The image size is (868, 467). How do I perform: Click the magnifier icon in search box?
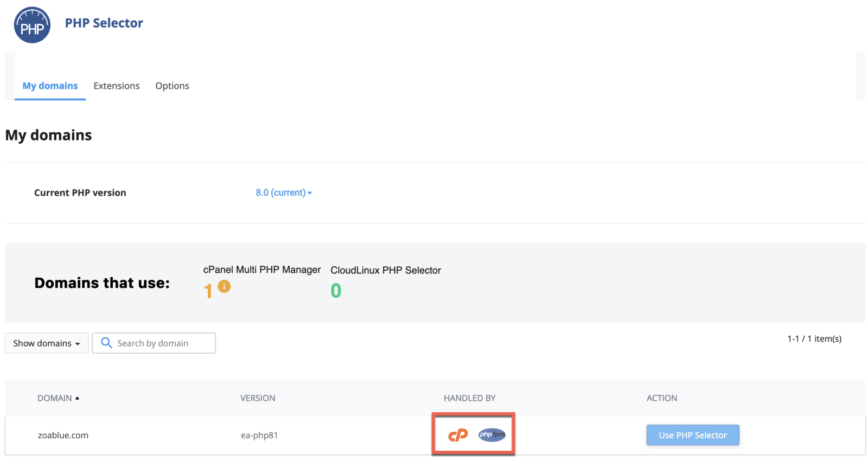(106, 343)
